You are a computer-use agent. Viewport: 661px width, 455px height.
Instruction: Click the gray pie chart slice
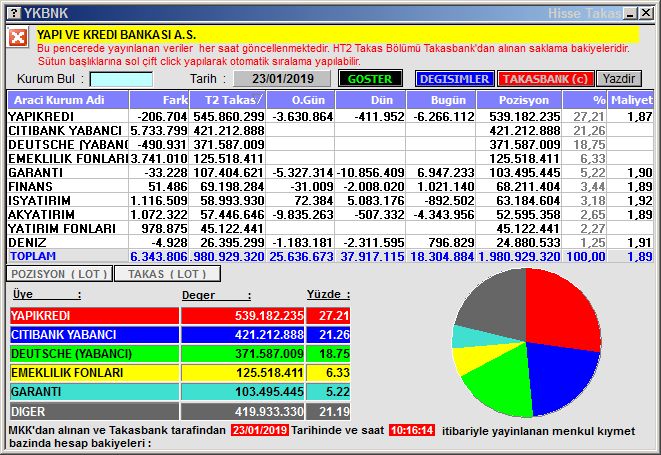click(497, 304)
